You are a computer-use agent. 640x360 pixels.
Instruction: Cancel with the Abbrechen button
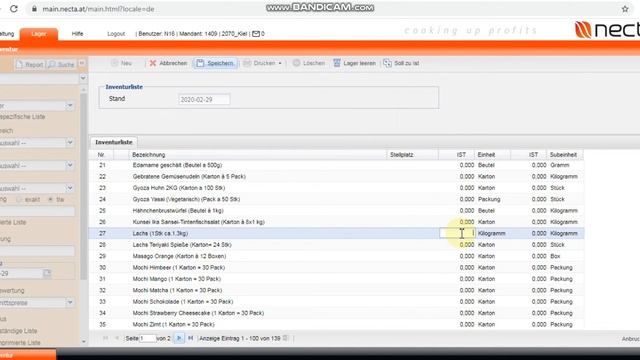pos(168,63)
